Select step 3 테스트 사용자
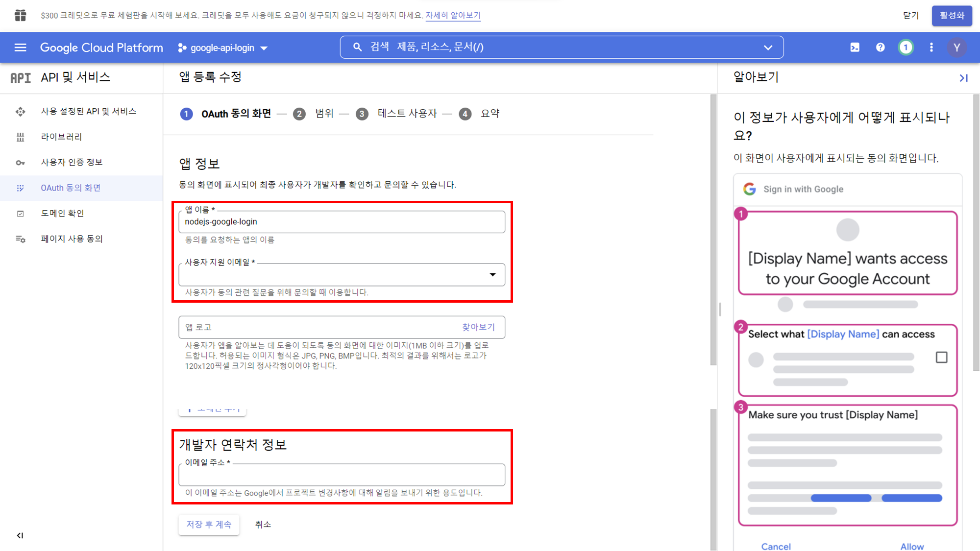Viewport: 980px width, 551px height. point(396,114)
